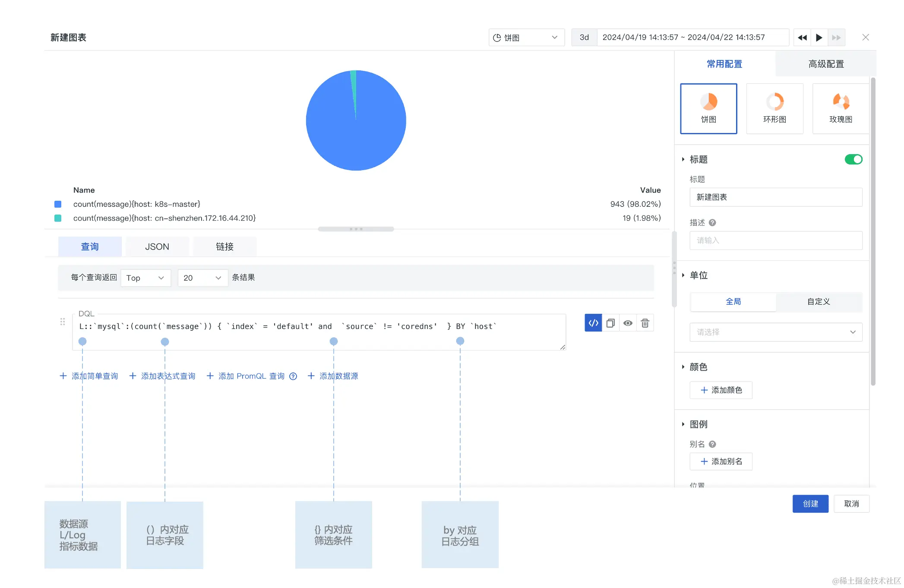Screen dimensions: 904x588
Task: Open the 饼图 chart type dropdown
Action: point(526,38)
